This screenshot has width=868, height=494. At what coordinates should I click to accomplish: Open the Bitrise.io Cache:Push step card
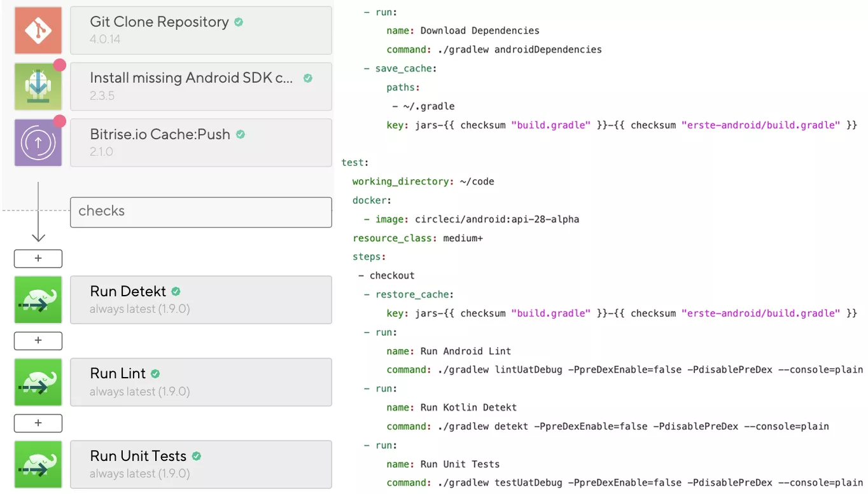[200, 142]
